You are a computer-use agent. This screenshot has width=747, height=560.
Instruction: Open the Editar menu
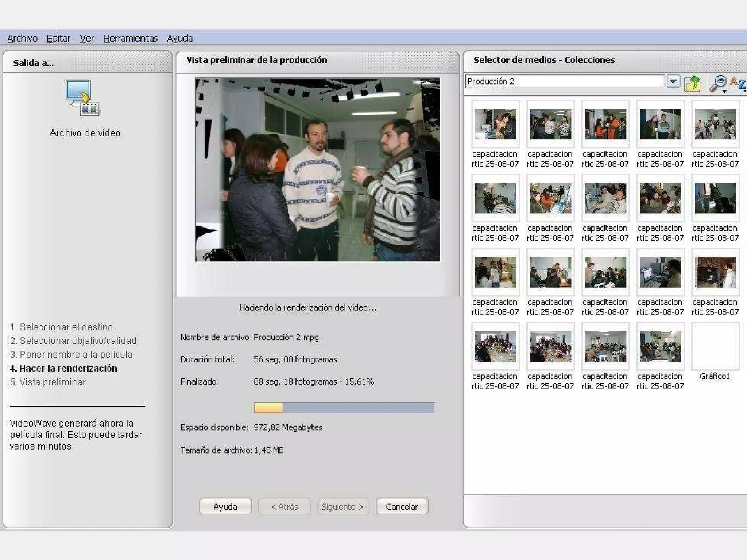(58, 38)
